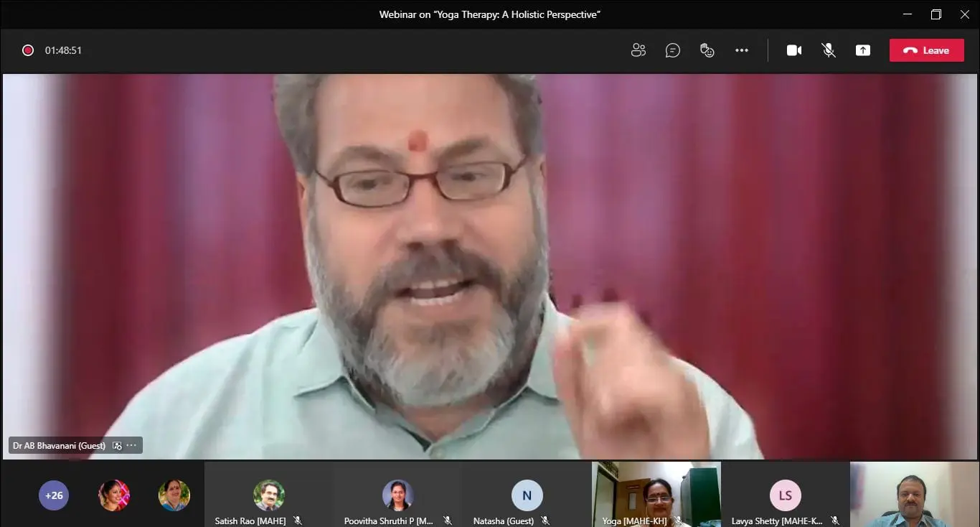Click muted mic icon beside Satish Rao
Screen dimensions: 980x527
(298, 521)
